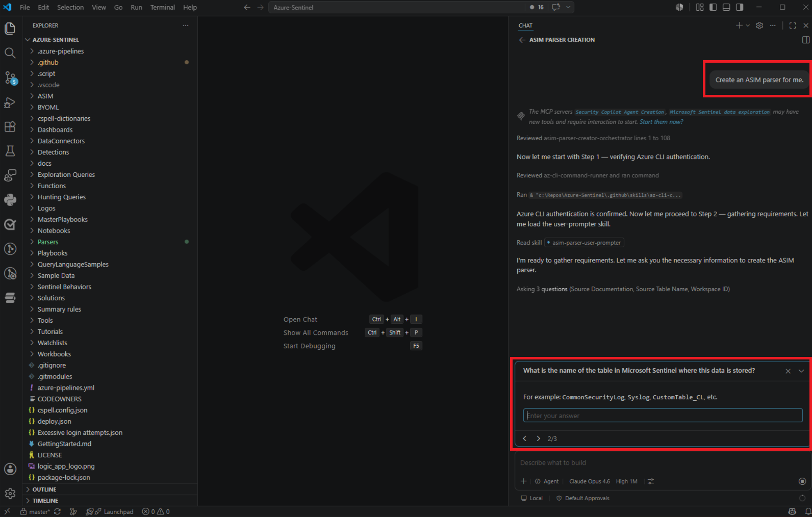This screenshot has width=812, height=517.
Task: Open the Run and Debug view
Action: click(10, 102)
